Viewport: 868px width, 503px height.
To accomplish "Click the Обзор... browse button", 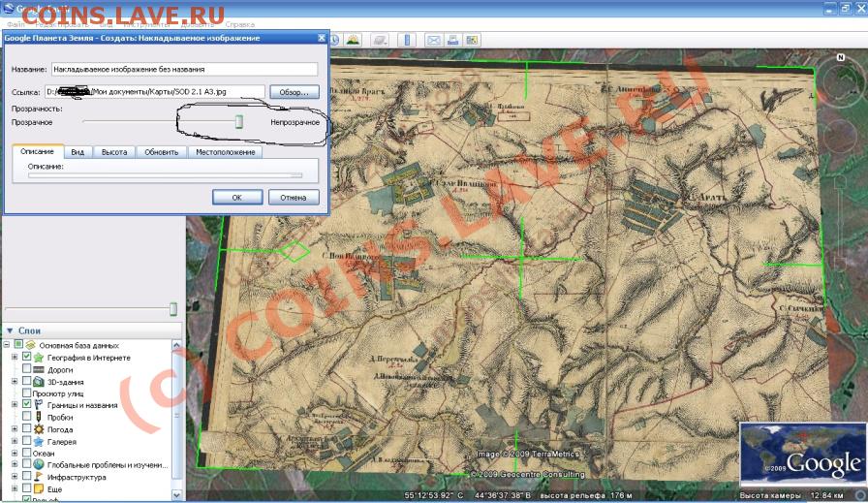I will pos(294,92).
